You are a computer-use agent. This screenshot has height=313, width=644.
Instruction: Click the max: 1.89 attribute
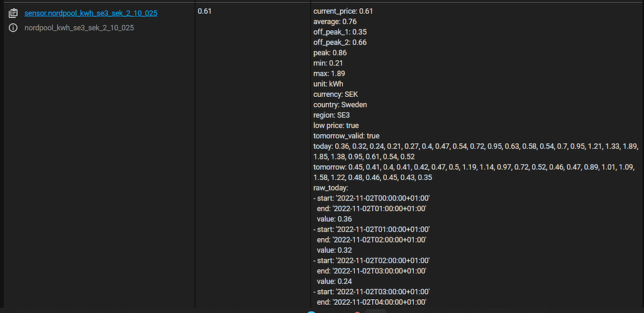point(329,74)
